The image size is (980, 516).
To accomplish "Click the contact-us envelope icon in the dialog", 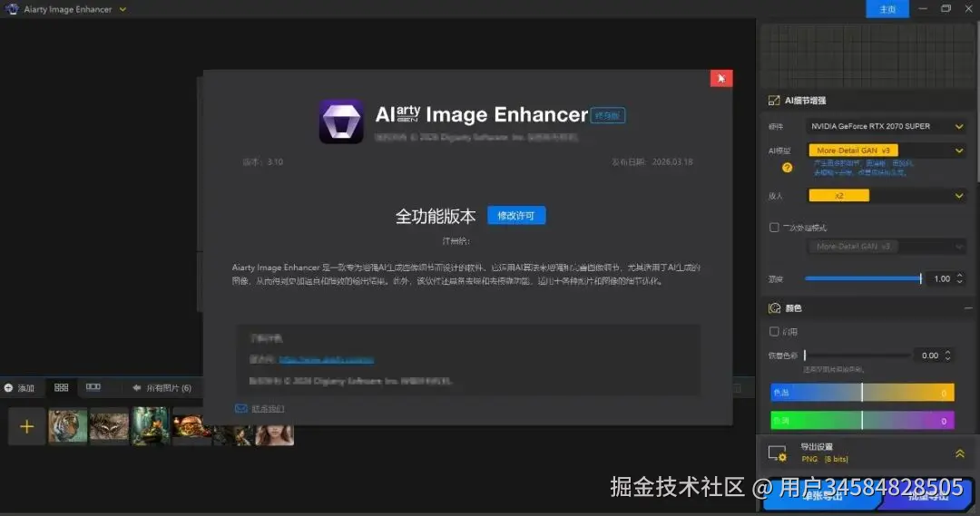I will [x=240, y=408].
